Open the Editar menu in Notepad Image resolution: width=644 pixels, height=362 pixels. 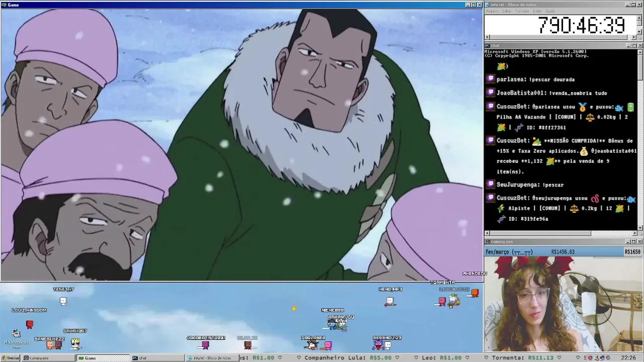(x=507, y=11)
